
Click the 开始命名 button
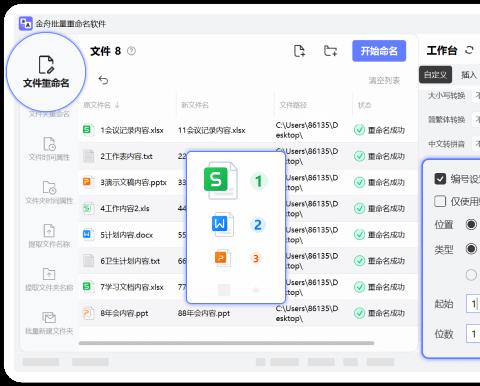(x=379, y=51)
